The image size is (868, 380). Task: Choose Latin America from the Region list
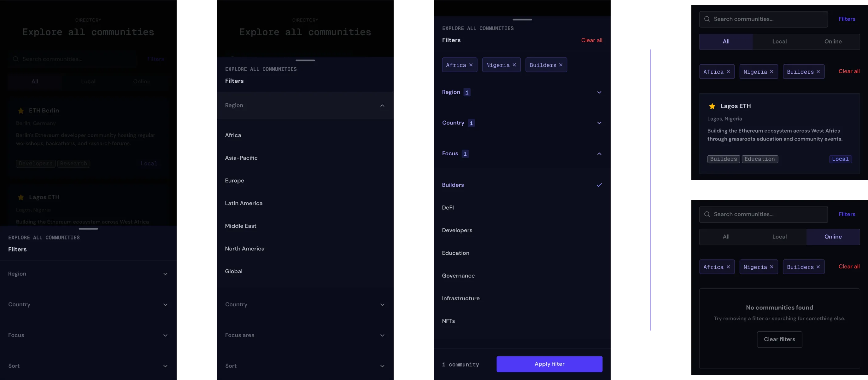tap(305, 203)
